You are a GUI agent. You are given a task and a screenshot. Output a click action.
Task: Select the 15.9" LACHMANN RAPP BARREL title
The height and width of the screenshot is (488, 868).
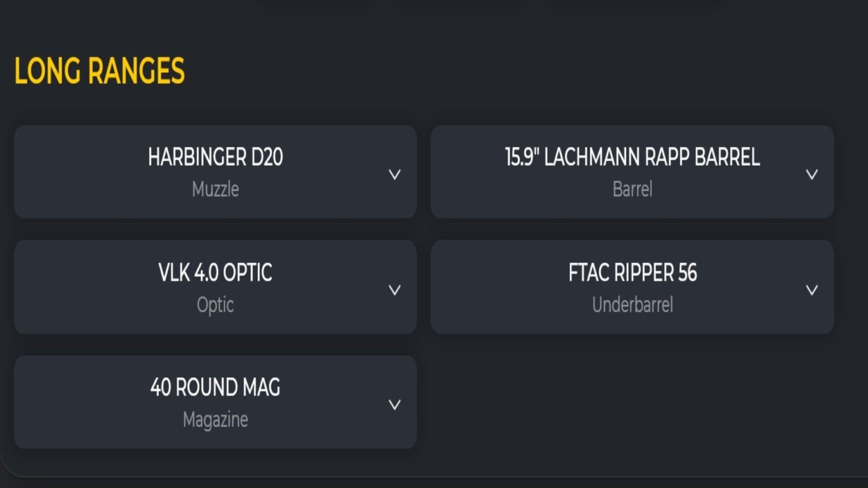click(632, 157)
